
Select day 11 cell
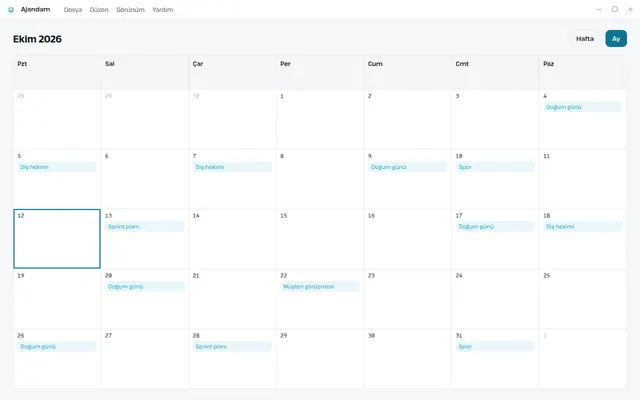coord(582,179)
